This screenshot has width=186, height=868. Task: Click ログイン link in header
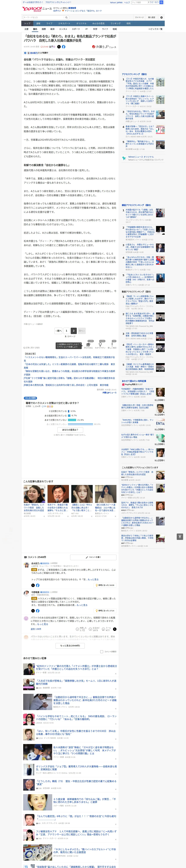pyautogui.click(x=57, y=11)
